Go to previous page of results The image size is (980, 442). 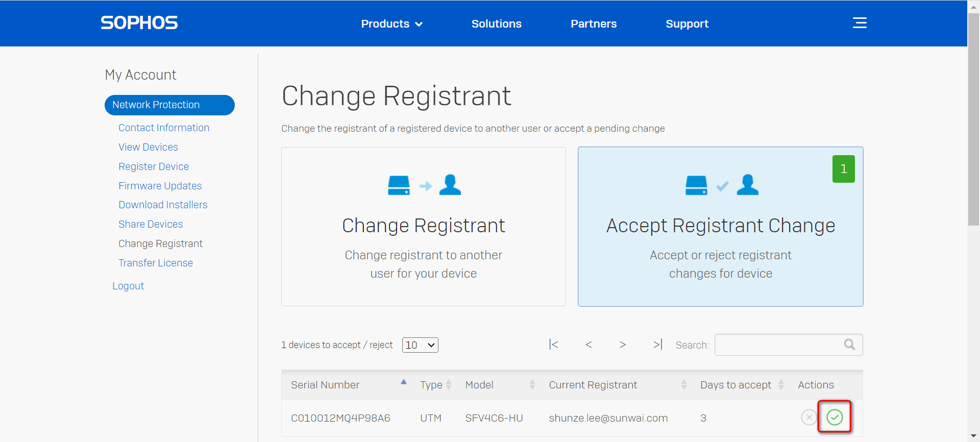point(589,345)
